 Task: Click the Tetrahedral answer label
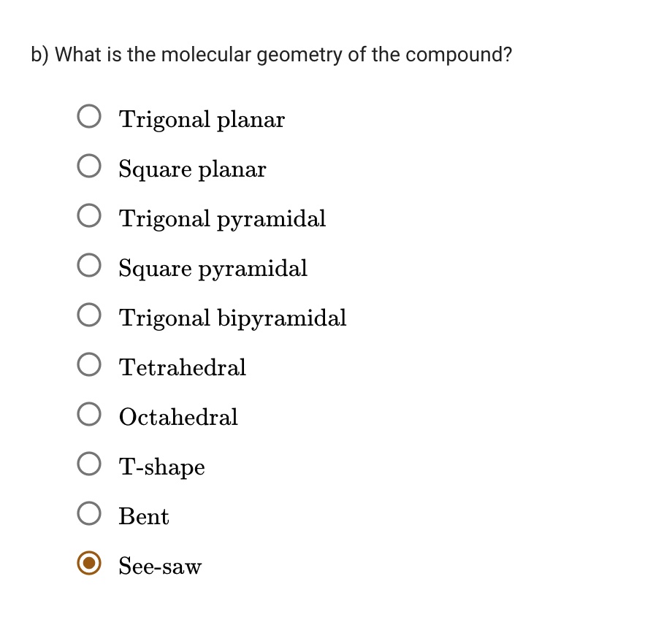click(x=182, y=367)
